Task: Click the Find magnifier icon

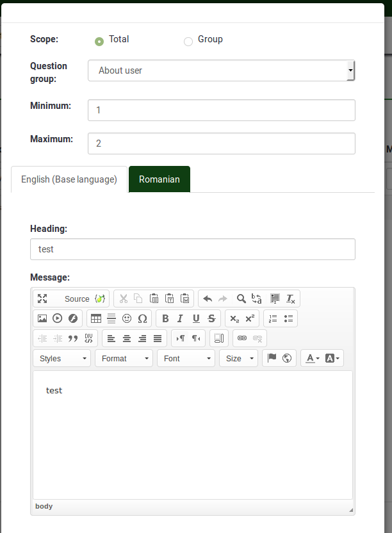Action: [x=241, y=299]
